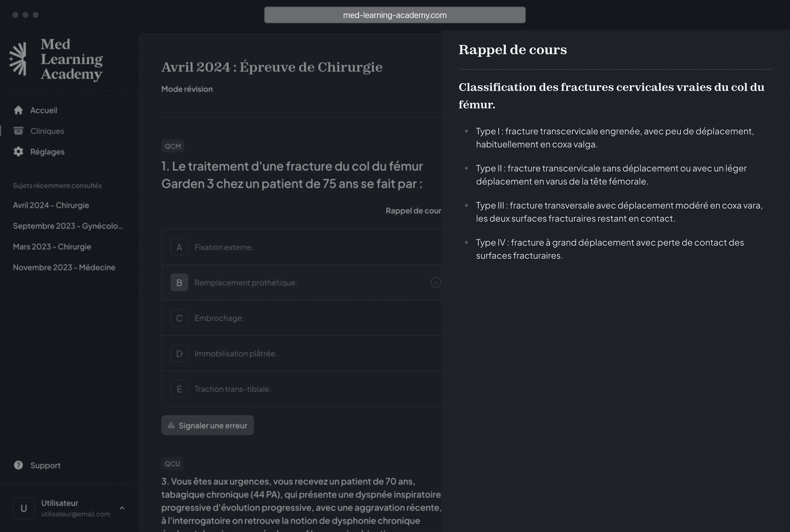Open recent subject Septembre 2023 - Gynécologie
790x532 pixels.
68,226
